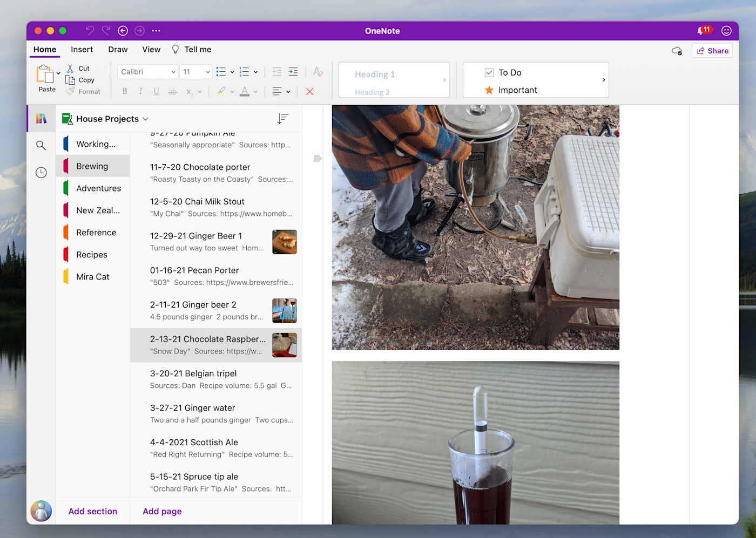This screenshot has width=756, height=538.
Task: Expand the Paste options arrow
Action: tap(58, 73)
